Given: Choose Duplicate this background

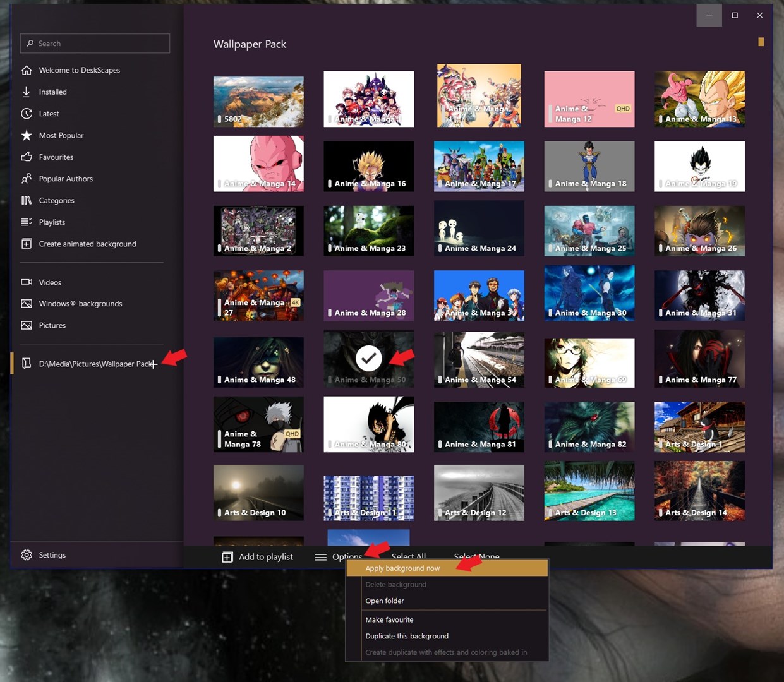Looking at the screenshot, I should 407,637.
